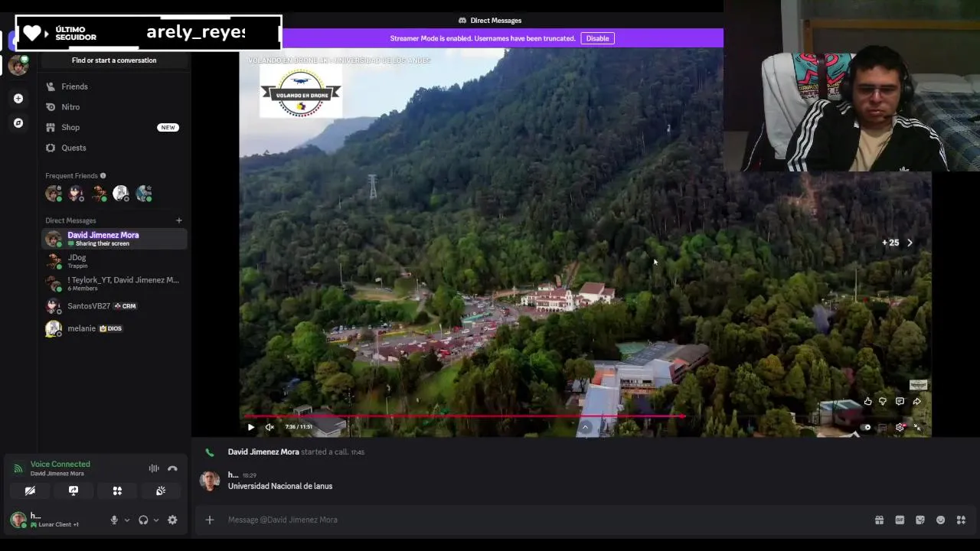Play the shared YouTube video
This screenshot has height=551, width=980.
pyautogui.click(x=250, y=427)
